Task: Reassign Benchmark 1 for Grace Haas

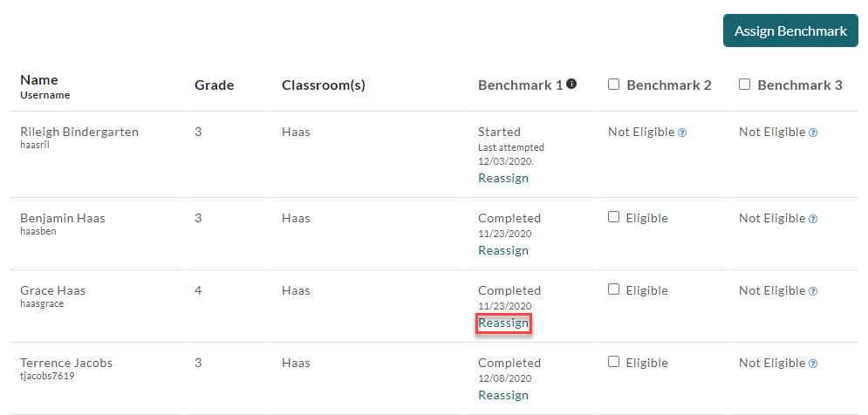Action: (503, 323)
